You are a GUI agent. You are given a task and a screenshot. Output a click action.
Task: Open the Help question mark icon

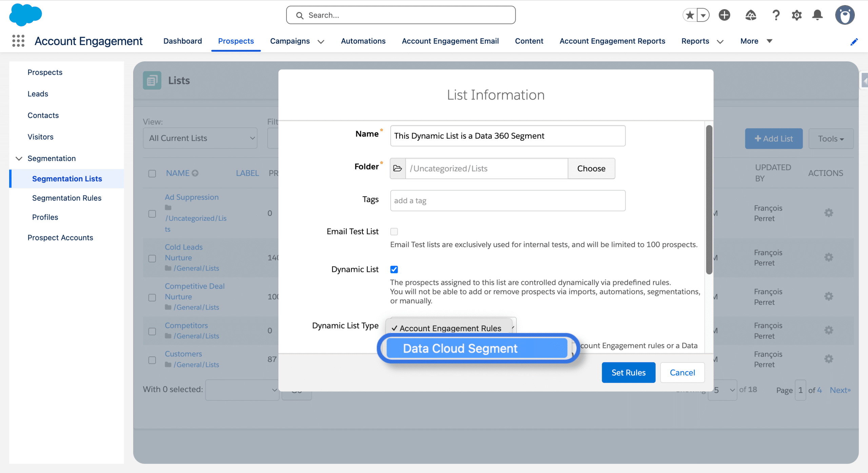775,15
